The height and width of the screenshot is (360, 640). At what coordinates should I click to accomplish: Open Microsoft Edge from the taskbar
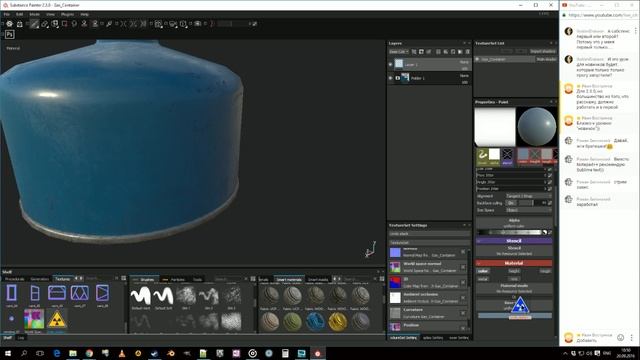pyautogui.click(x=57, y=353)
